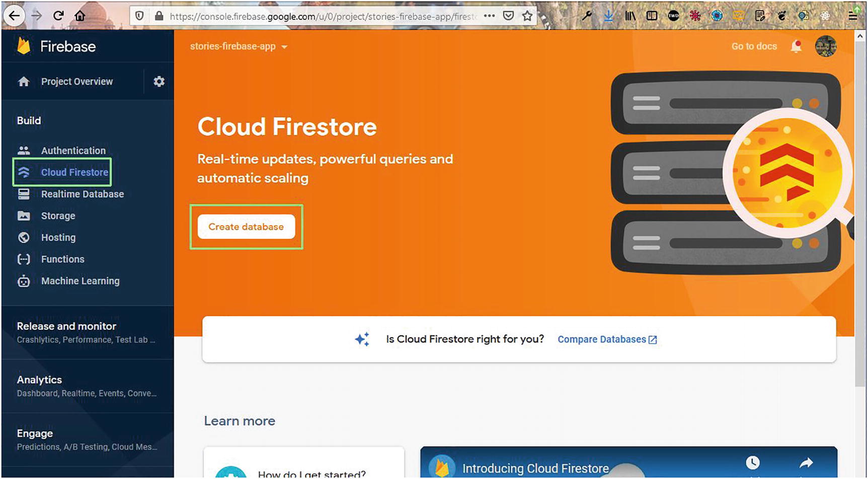
Task: Open the Compare Databases link
Action: click(607, 339)
